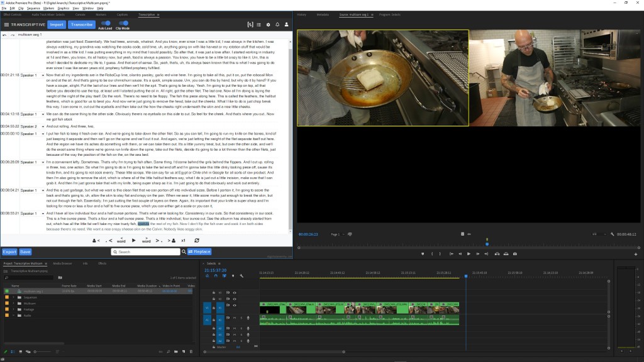The width and height of the screenshot is (644, 362).
Task: Click the Export button
Action: [9, 252]
